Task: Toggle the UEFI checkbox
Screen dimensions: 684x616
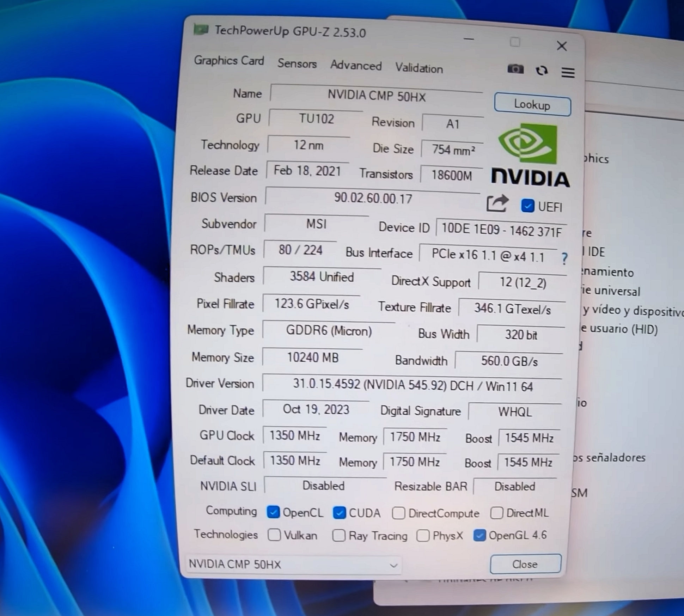Action: (x=527, y=206)
